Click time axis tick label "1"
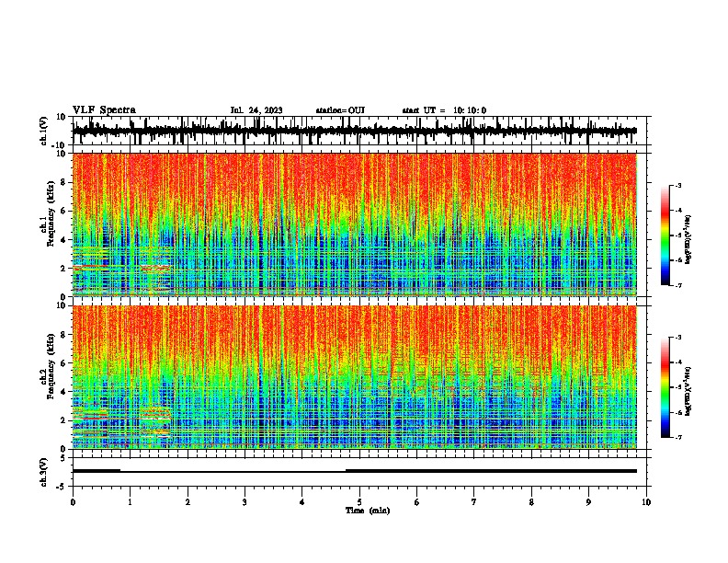This screenshot has height=563, width=728. pyautogui.click(x=130, y=502)
